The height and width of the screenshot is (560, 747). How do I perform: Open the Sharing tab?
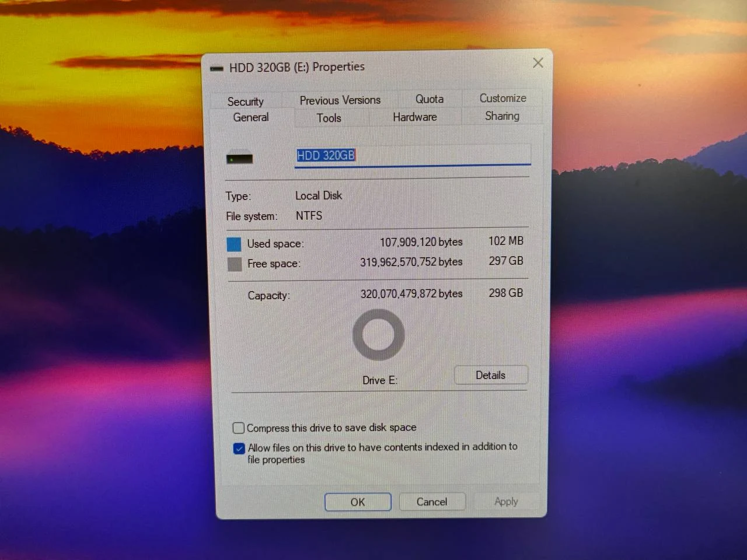click(502, 116)
